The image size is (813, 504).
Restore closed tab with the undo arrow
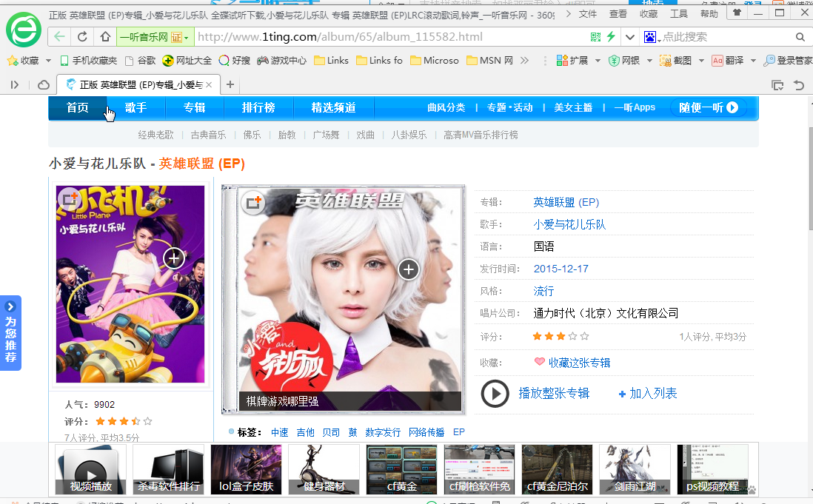coord(799,85)
